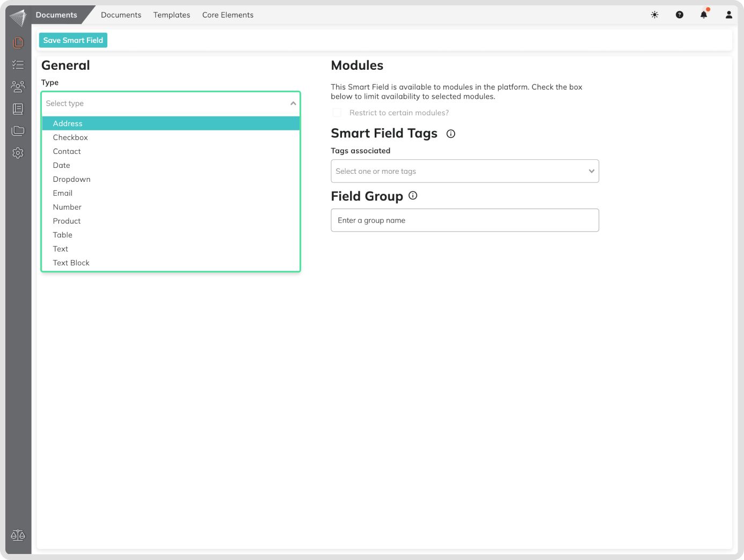Check Restrict to certain modules box

337,113
